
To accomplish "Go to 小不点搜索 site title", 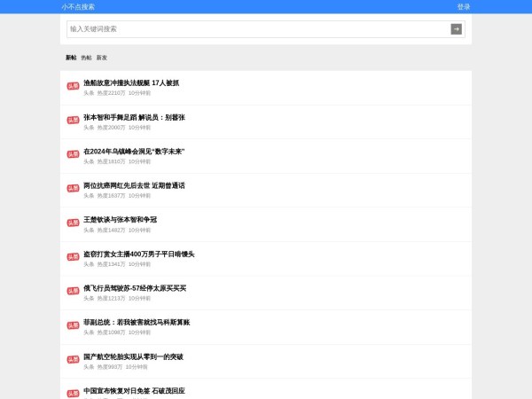I will (78, 6).
